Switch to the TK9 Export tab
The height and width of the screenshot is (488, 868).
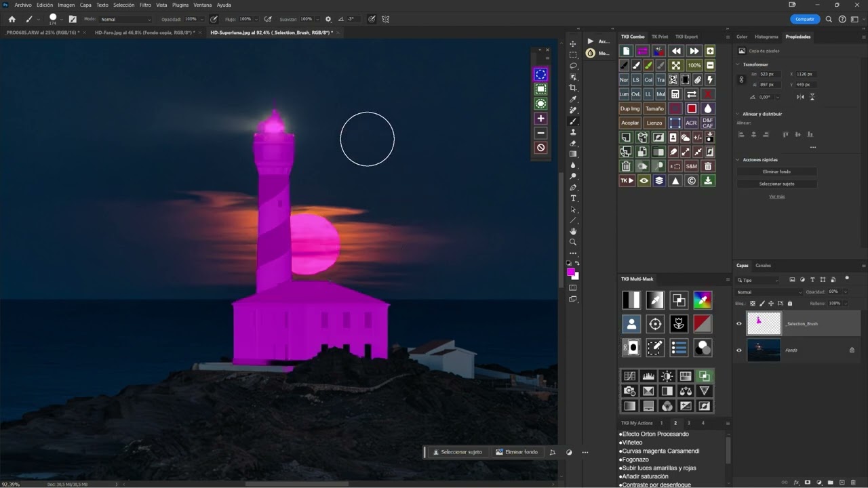686,37
